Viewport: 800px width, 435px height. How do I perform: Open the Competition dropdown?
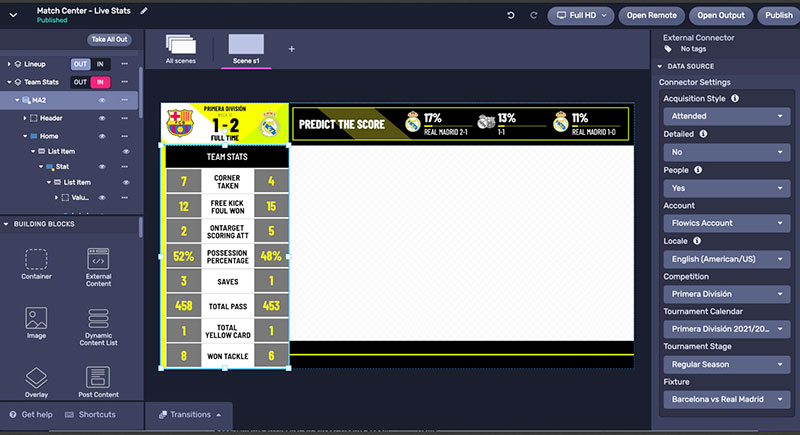[x=726, y=294]
